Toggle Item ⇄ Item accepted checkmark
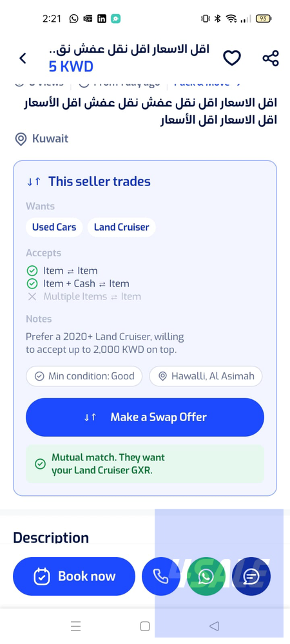Viewport: 290px width, 644px height. click(32, 270)
